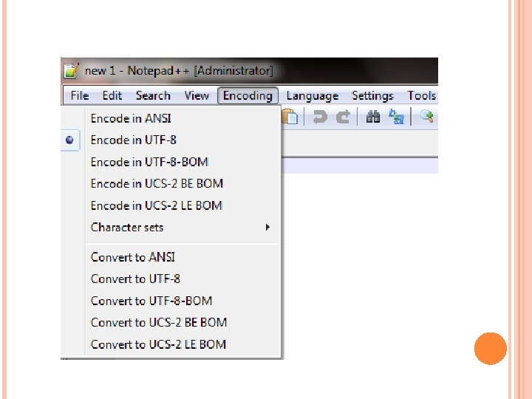Choose Encode in UTF-8-BOM

(183, 162)
